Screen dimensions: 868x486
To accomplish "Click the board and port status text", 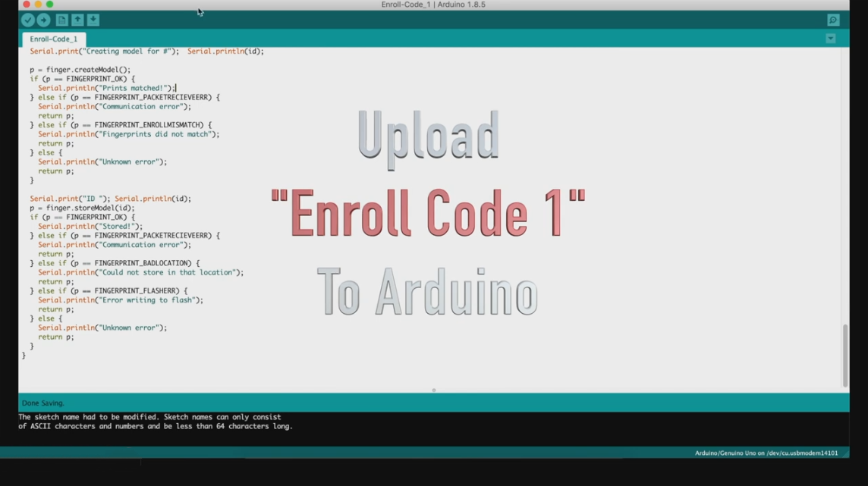I will pyautogui.click(x=766, y=453).
